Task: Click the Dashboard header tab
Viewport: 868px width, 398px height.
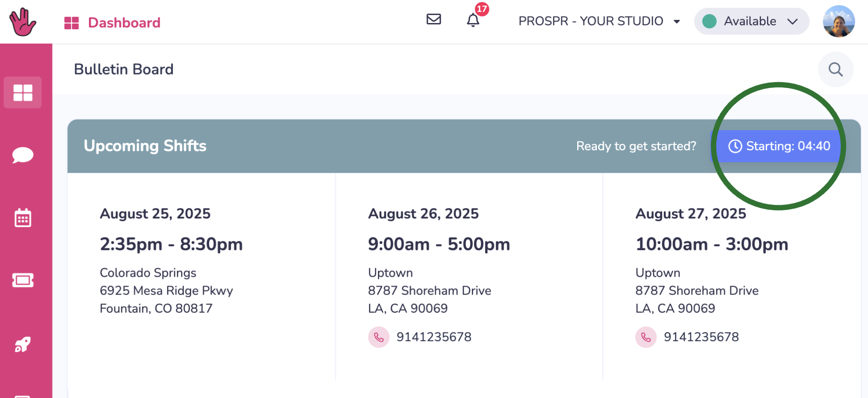Action: (x=113, y=23)
